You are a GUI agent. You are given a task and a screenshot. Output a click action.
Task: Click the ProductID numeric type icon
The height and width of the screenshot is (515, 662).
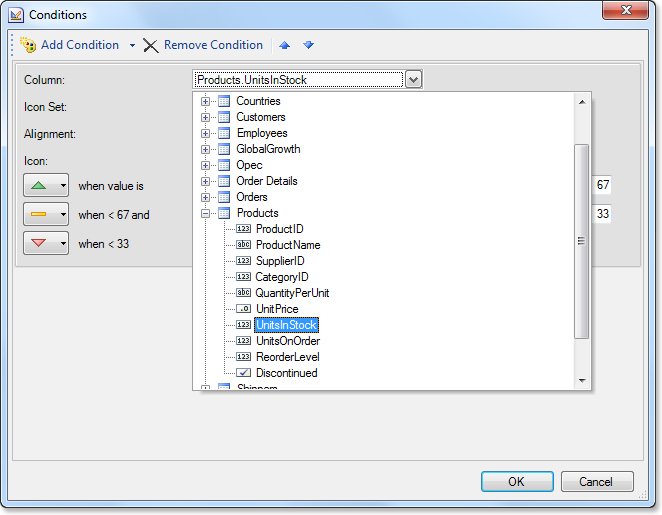click(x=244, y=229)
